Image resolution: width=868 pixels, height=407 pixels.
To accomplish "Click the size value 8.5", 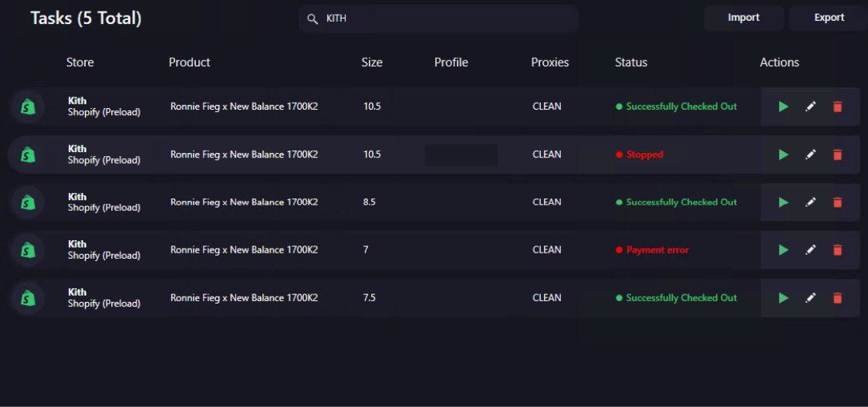I will pos(370,202).
